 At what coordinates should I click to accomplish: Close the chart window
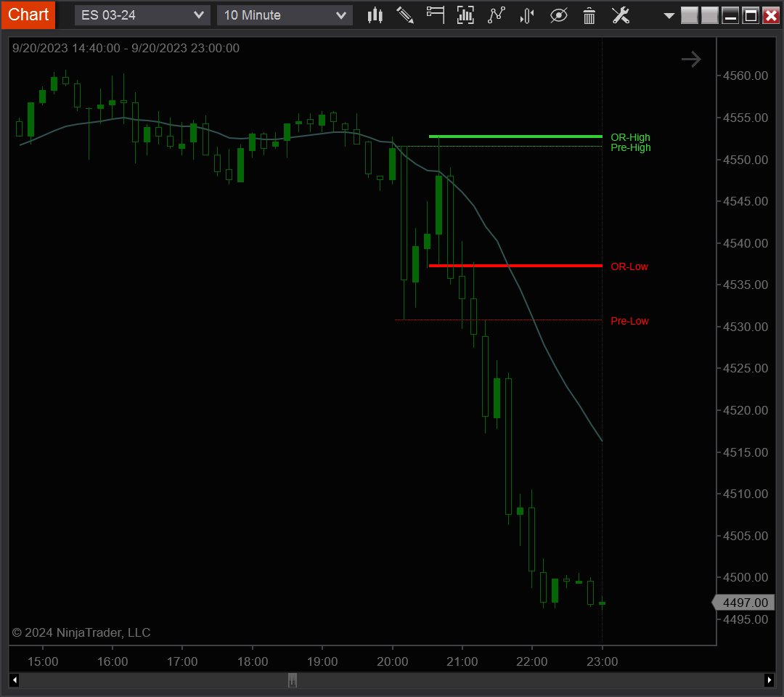click(x=772, y=15)
